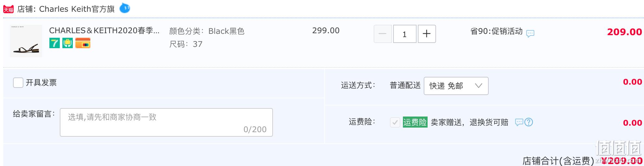The width and height of the screenshot is (644, 166).
Task: Open the freight insurance help question icon
Action: pyautogui.click(x=529, y=122)
